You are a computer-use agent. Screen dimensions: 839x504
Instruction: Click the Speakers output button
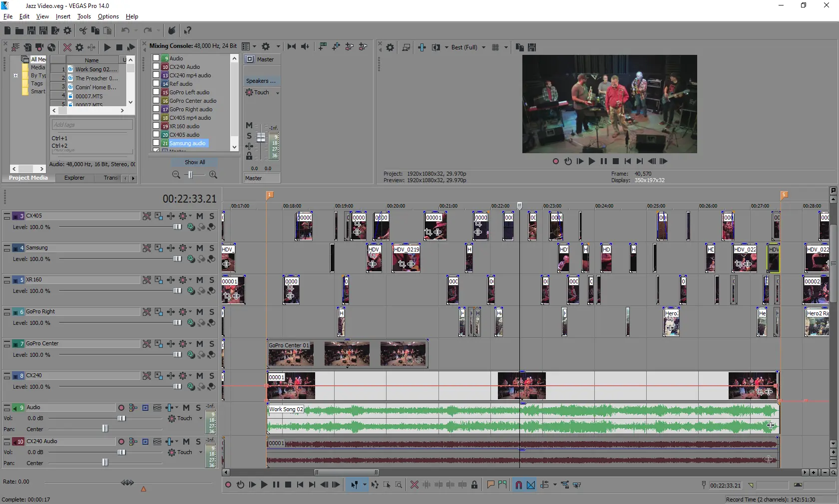click(x=261, y=81)
